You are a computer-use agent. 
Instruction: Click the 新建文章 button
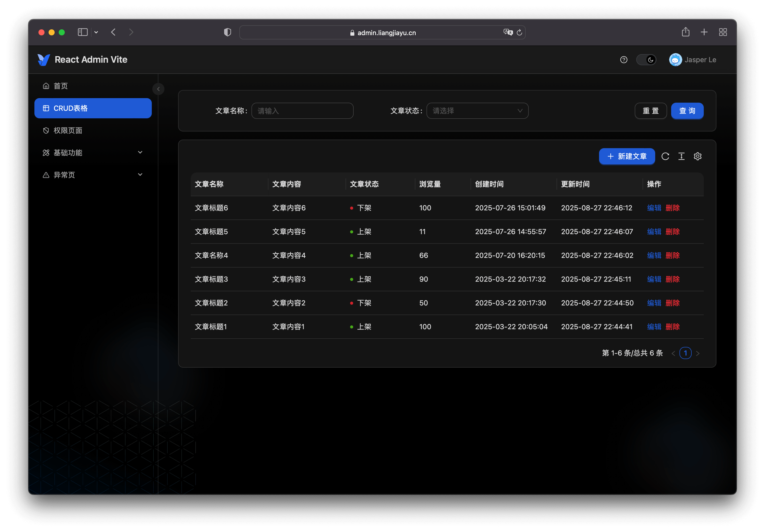[x=627, y=156]
